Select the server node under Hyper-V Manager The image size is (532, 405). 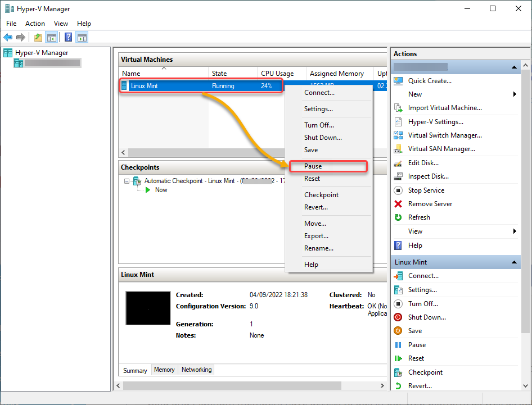click(47, 63)
